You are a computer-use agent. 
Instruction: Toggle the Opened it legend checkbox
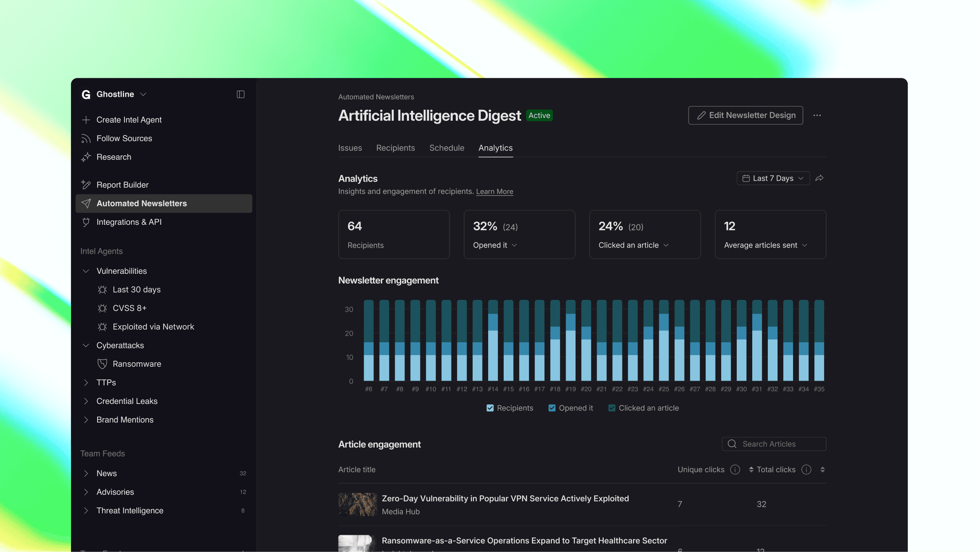[552, 408]
